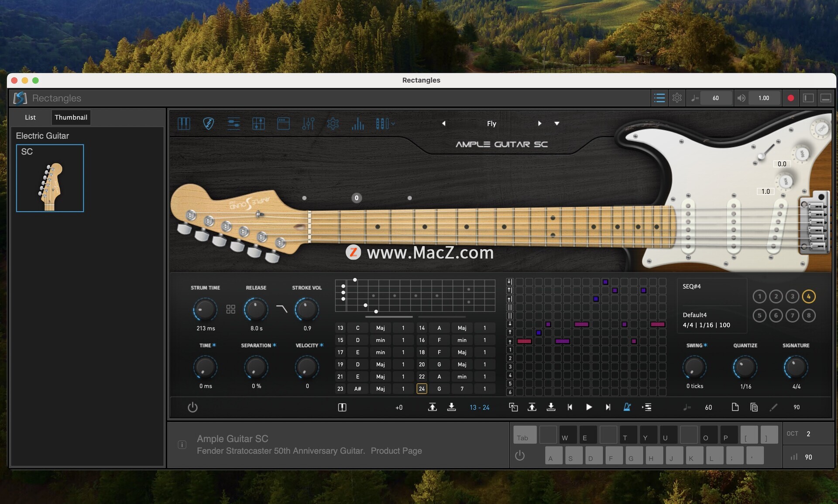Adjust the Quantize knob
The image size is (838, 504).
(745, 367)
